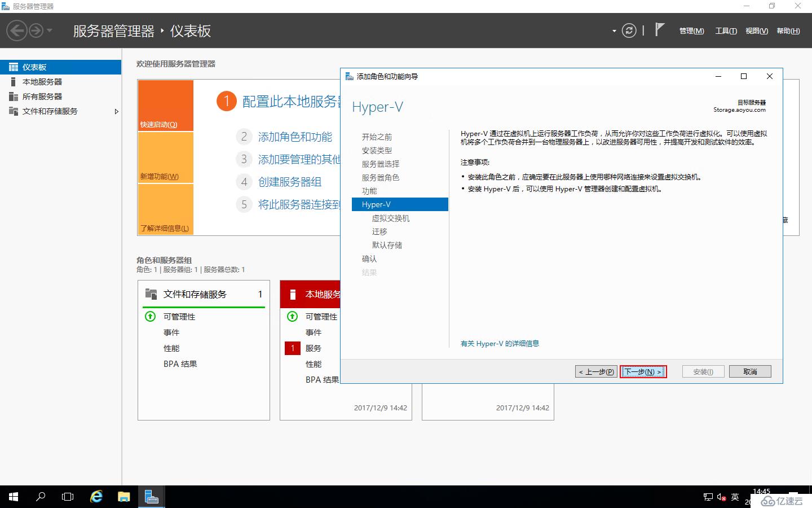Image resolution: width=812 pixels, height=508 pixels.
Task: Select the 服务器角色 wizard step
Action: (x=381, y=178)
